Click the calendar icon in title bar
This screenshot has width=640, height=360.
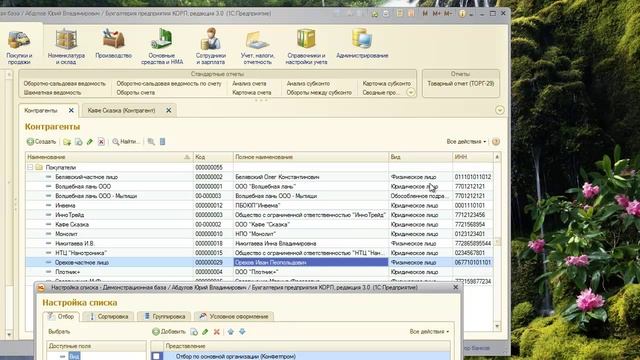click(411, 13)
